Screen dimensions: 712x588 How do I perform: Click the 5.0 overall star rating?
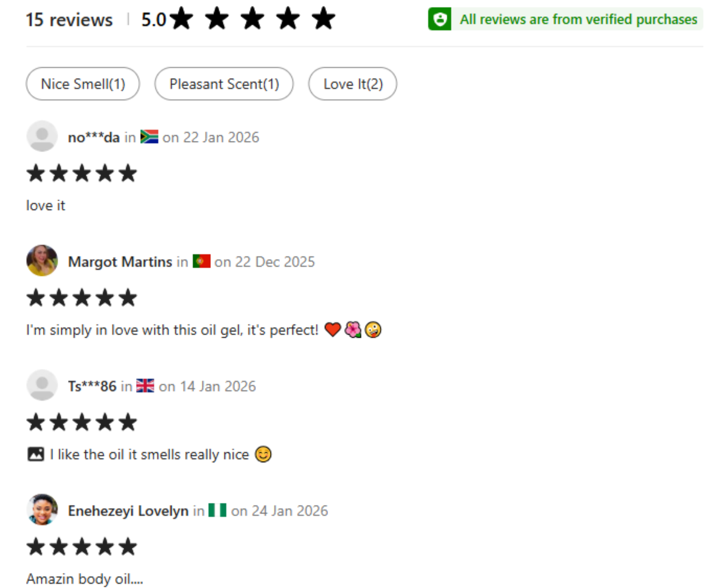[x=238, y=19]
